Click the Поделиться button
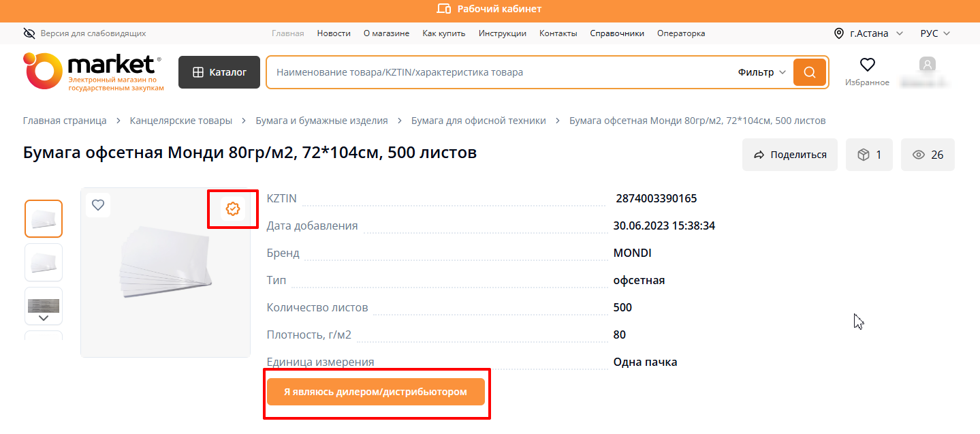 click(x=790, y=155)
